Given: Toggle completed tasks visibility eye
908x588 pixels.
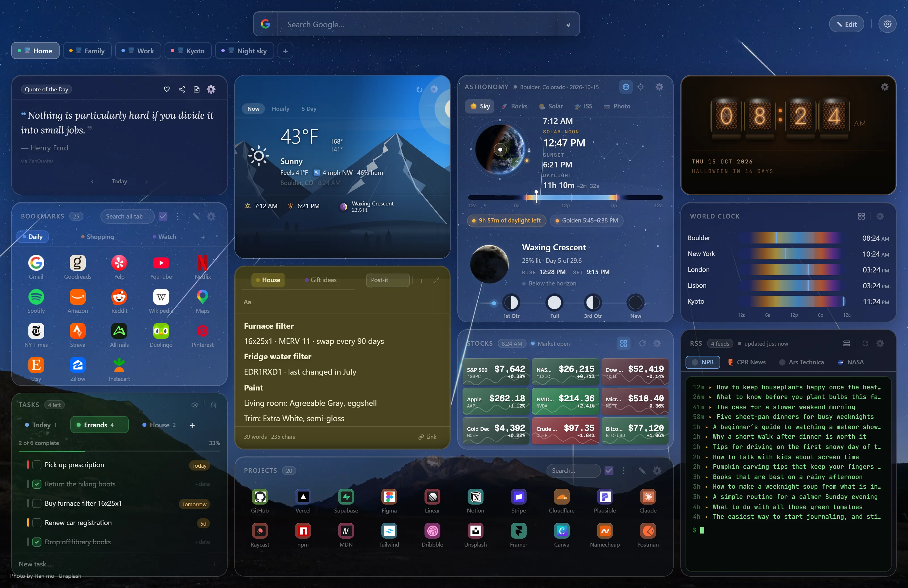Looking at the screenshot, I should (x=195, y=405).
